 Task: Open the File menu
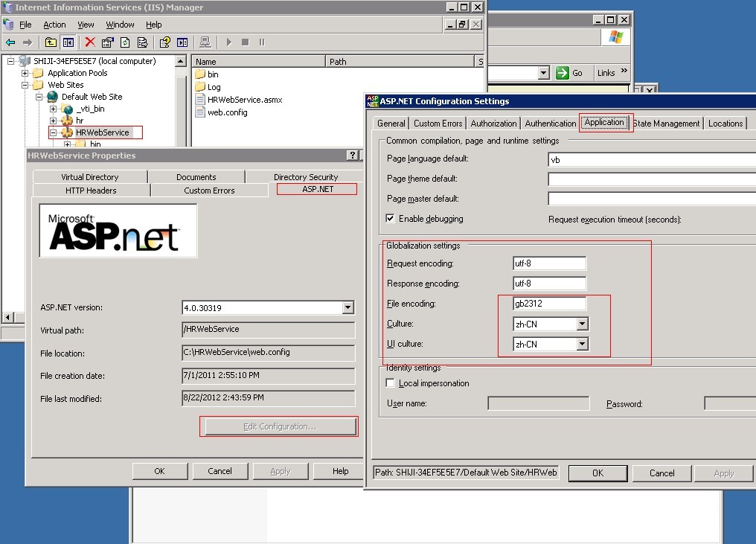click(x=25, y=25)
